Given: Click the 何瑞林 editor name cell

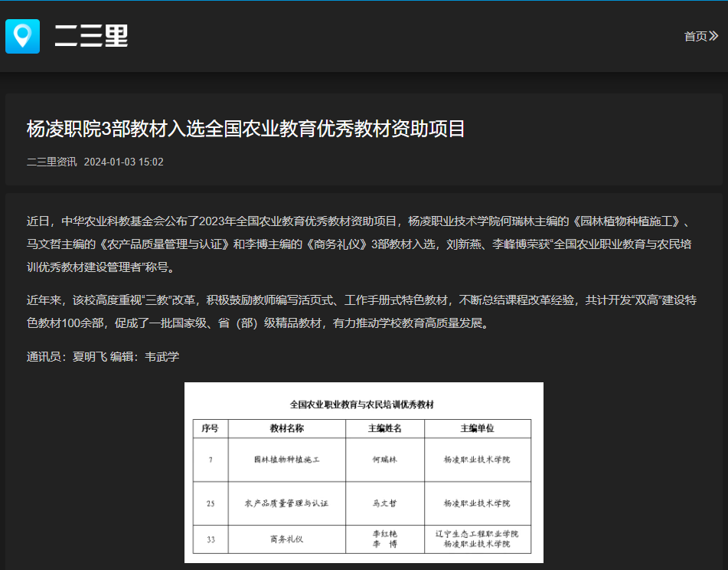Looking at the screenshot, I should pos(384,460).
